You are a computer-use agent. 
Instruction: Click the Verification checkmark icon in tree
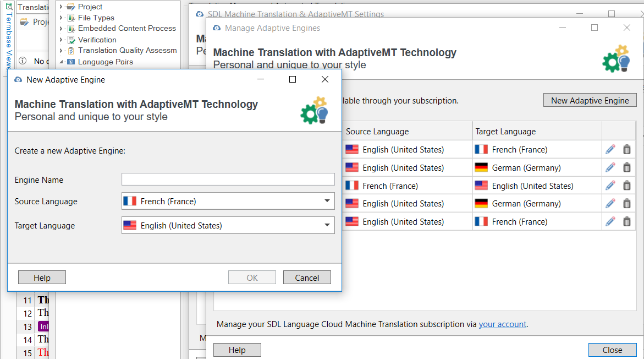[x=71, y=40]
